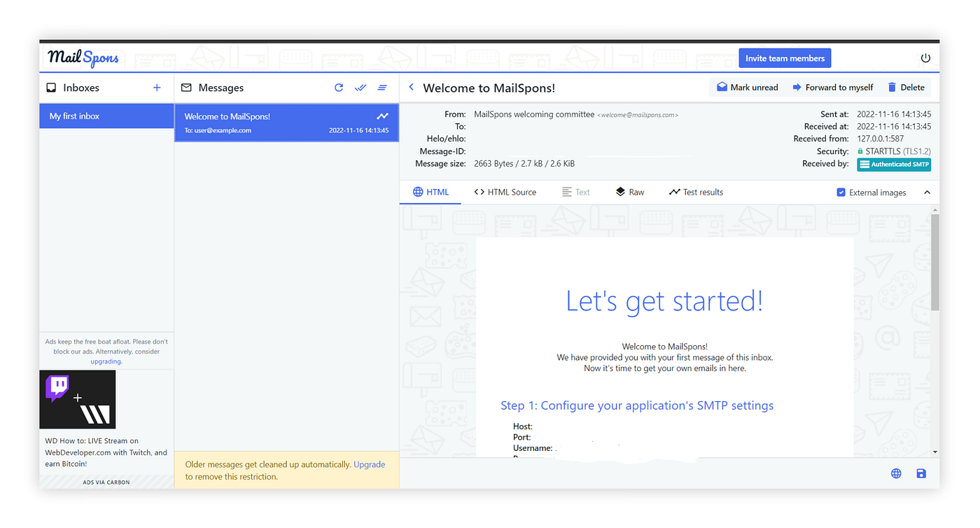Image resolution: width=980 pixels, height=528 pixels.
Task: Collapse the message header chevron
Action: click(927, 192)
